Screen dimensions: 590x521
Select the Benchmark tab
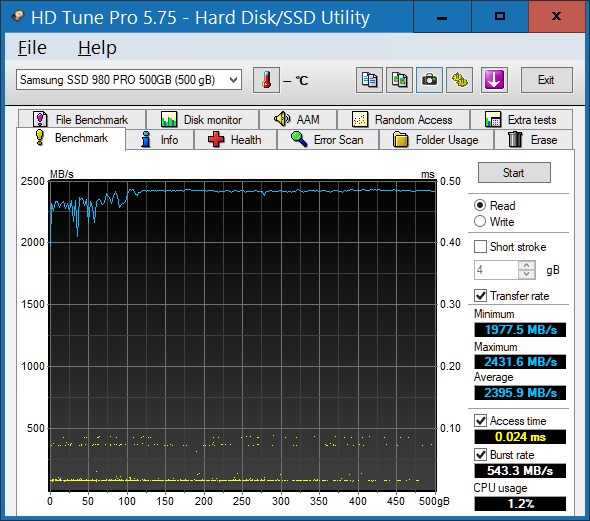pyautogui.click(x=71, y=138)
